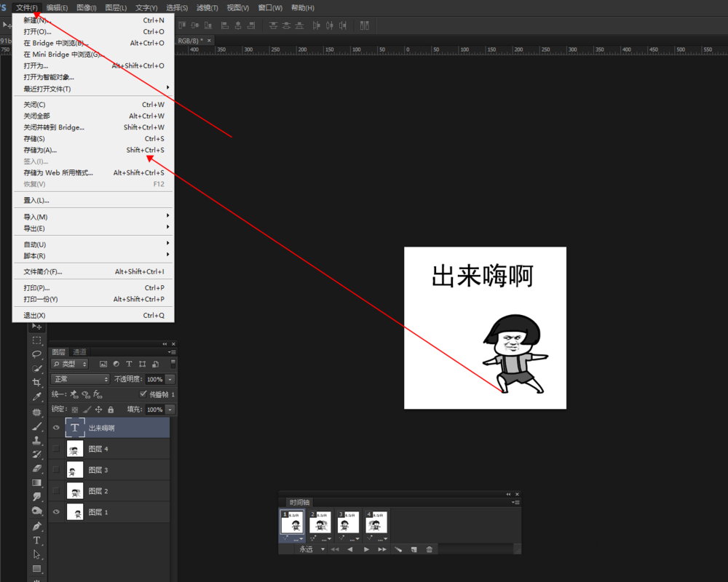Go to the previous animation frame

pyautogui.click(x=350, y=549)
